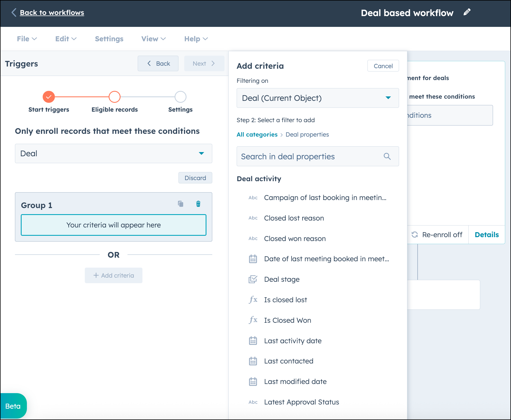Open the File menu
Image resolution: width=511 pixels, height=420 pixels.
(x=27, y=39)
